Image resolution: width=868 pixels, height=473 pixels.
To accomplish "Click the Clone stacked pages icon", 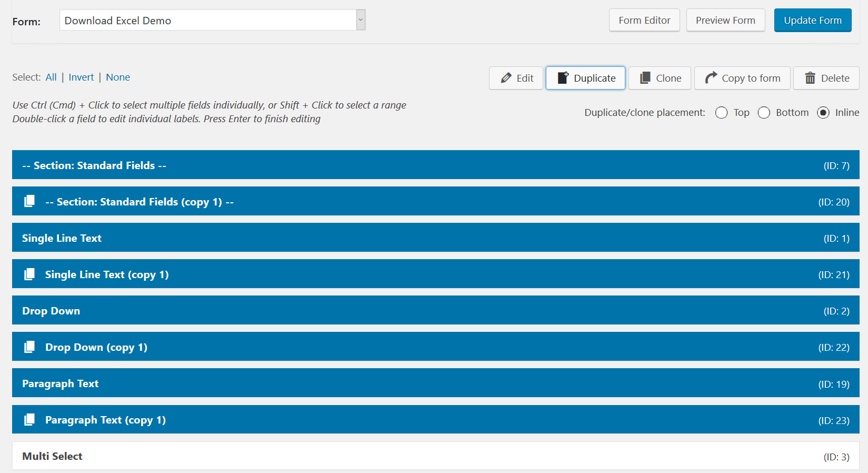I will pyautogui.click(x=645, y=78).
